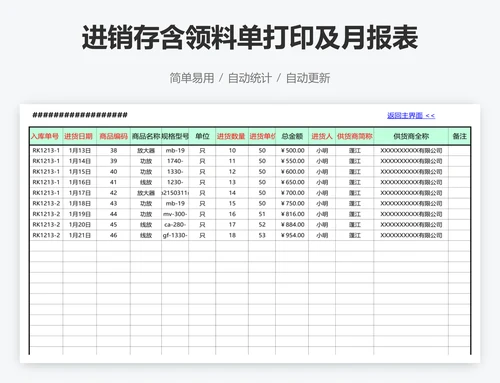Select quantity cell 13
Viewport: 500px width, 383px height.
point(232,182)
